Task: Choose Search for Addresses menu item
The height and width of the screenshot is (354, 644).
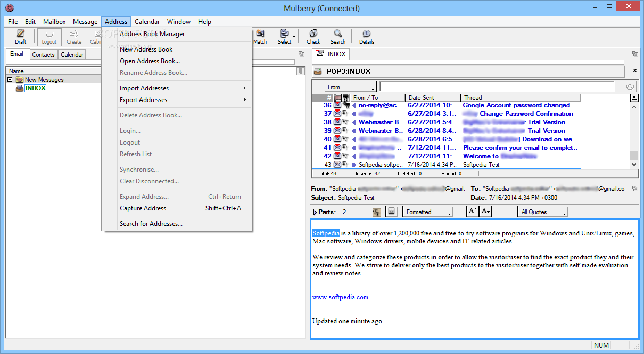Action: (177, 224)
